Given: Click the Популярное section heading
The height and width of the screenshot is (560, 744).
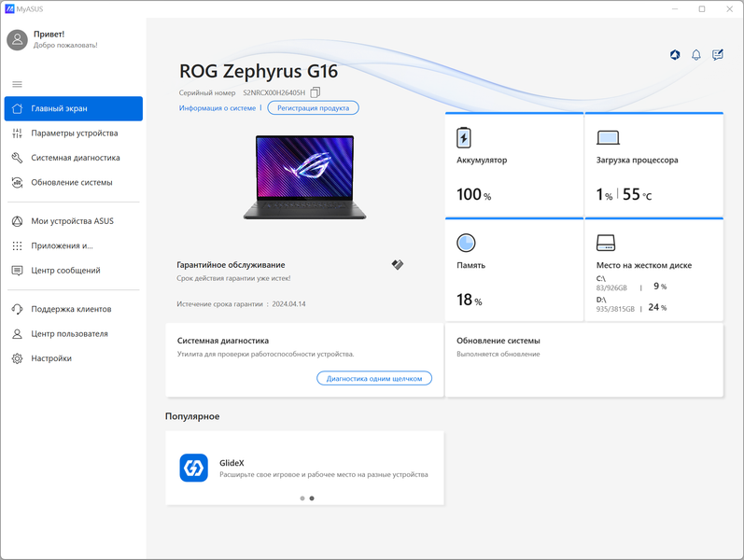Looking at the screenshot, I should click(x=192, y=416).
